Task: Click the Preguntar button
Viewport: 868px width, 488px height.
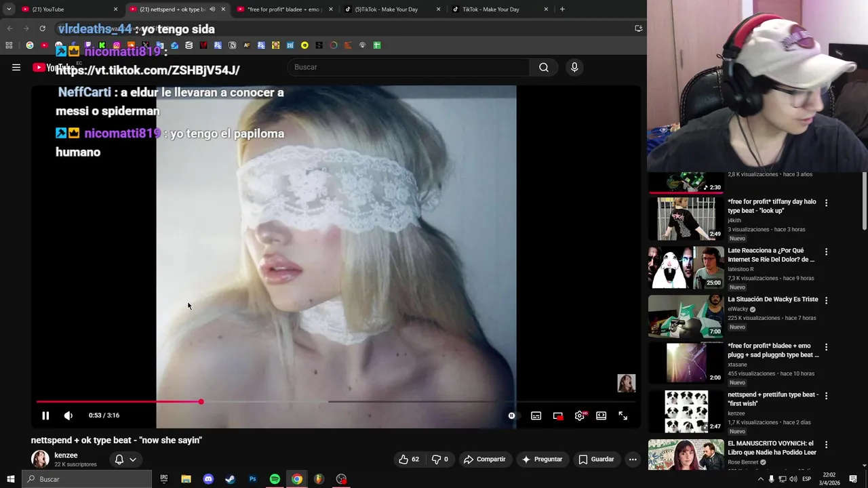Action: click(x=541, y=459)
